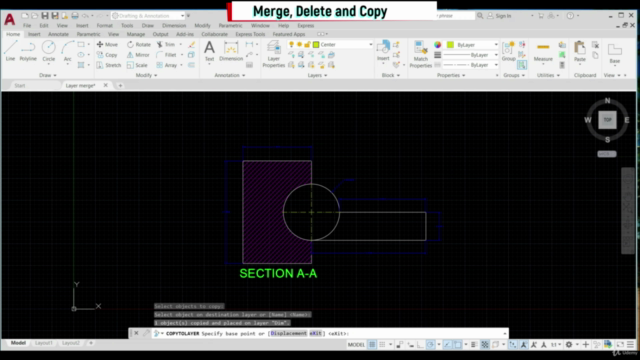Image resolution: width=640 pixels, height=360 pixels.
Task: Click the Scale tool
Action: pos(137,65)
